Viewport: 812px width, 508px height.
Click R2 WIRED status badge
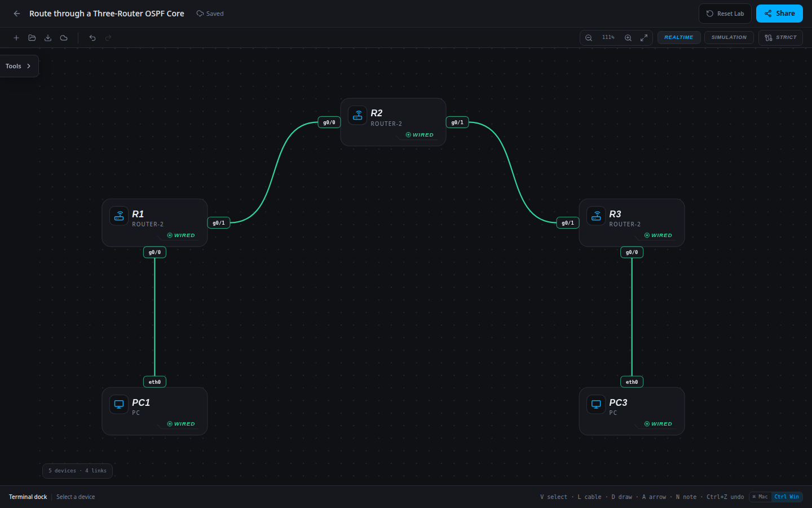pos(420,135)
